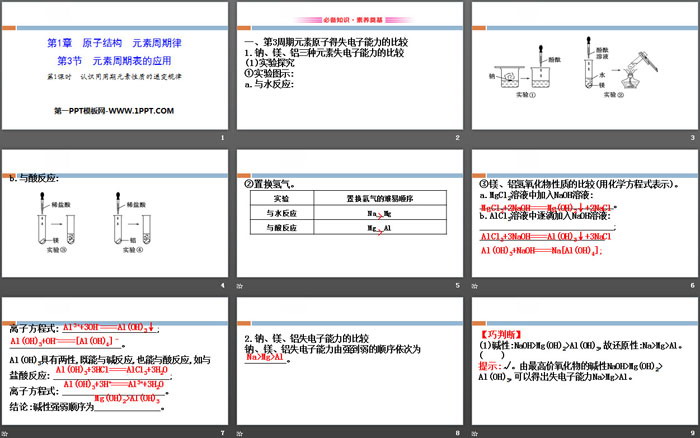
Task: Click animation star icon under slide 9
Action: pos(475,434)
